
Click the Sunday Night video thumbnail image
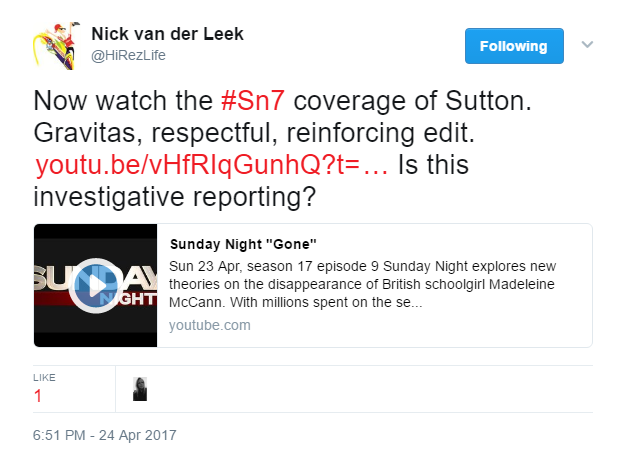[96, 285]
